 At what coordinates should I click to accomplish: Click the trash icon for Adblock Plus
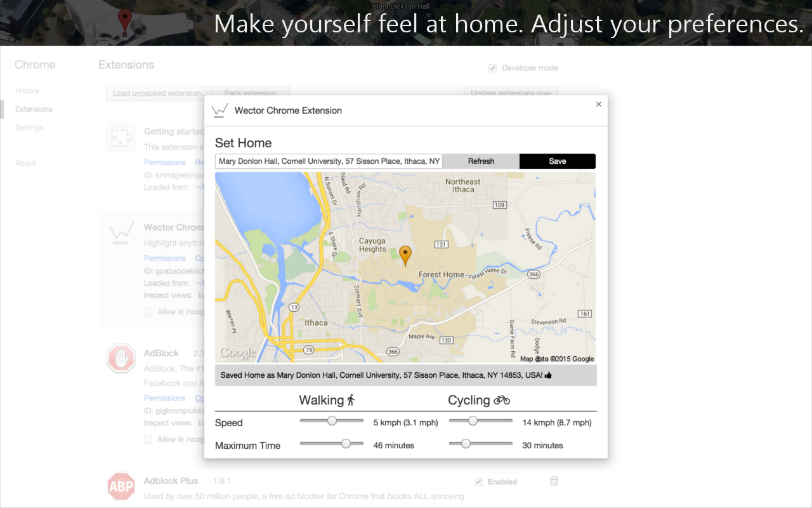(x=554, y=481)
